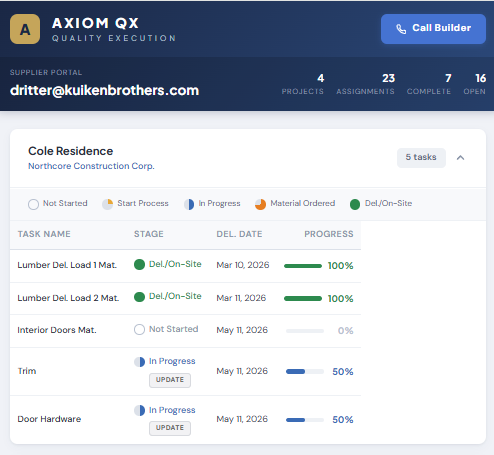Click the In Progress legend half-circle icon
The height and width of the screenshot is (455, 494).
coord(189,204)
